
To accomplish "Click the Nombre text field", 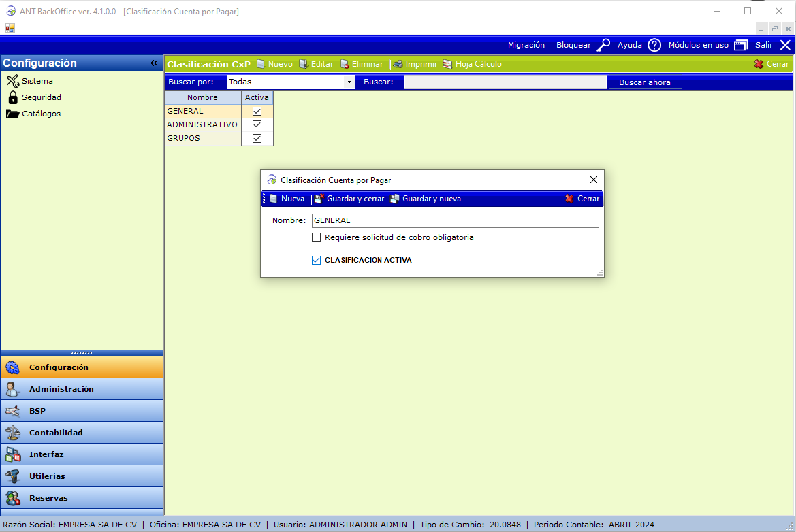I will click(x=455, y=220).
